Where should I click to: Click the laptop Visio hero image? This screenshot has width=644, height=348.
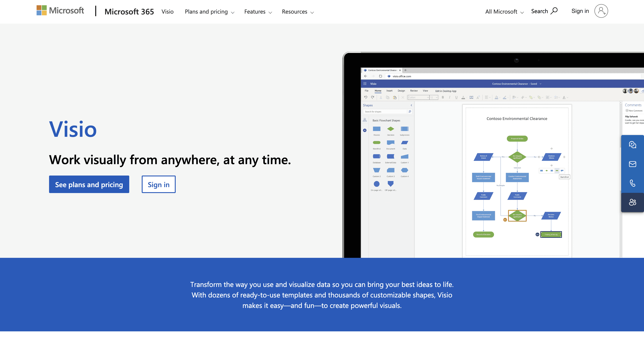pos(493,155)
